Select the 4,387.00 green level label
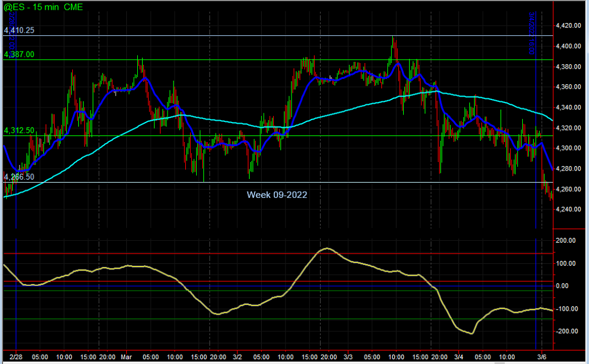Screen dimensions: 589x364 (19, 55)
